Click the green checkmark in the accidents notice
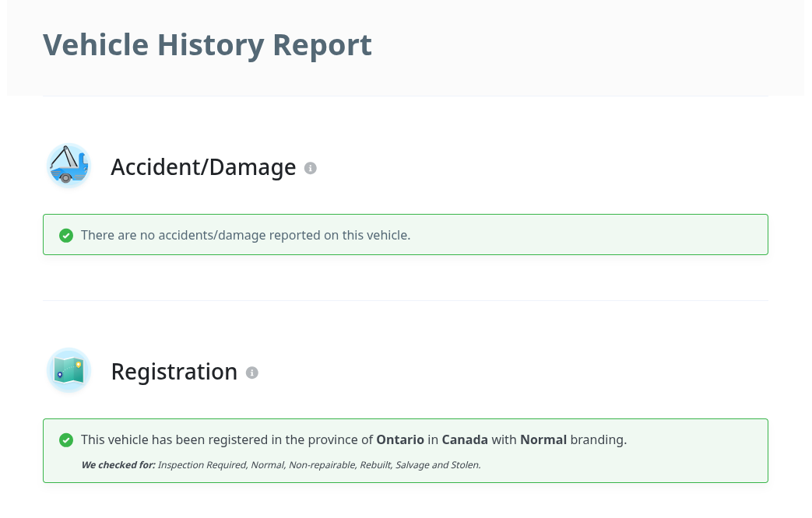The height and width of the screenshot is (518, 812). click(x=66, y=235)
